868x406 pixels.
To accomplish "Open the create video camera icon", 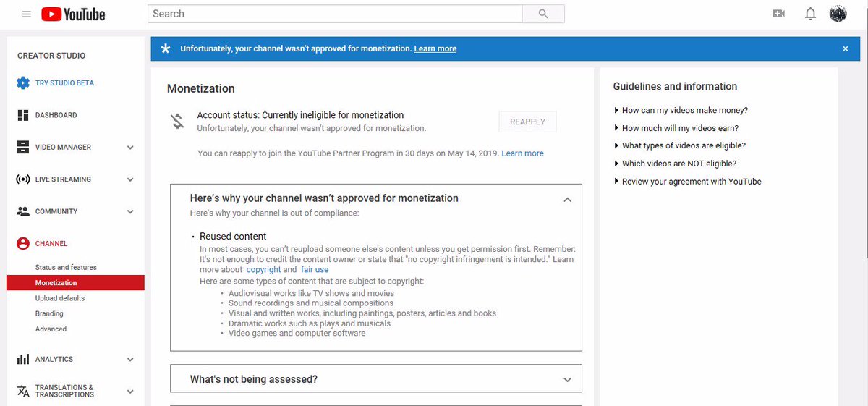I will (779, 14).
